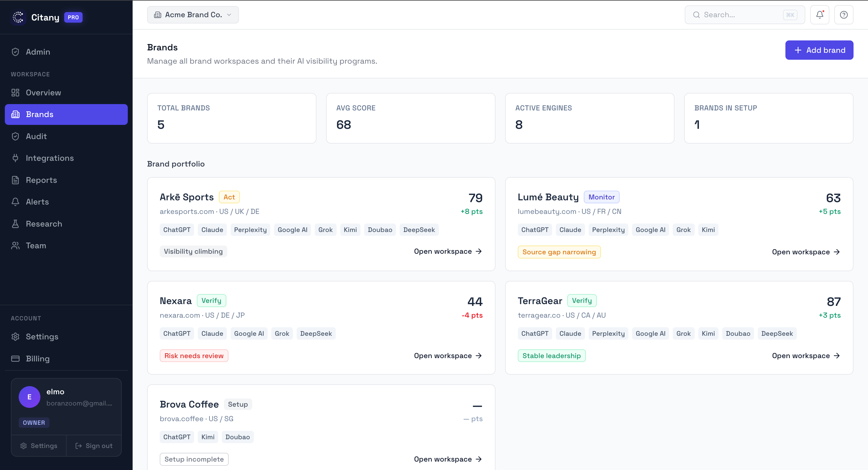Expand the Acme Brand Co. workspace switcher

tap(193, 14)
